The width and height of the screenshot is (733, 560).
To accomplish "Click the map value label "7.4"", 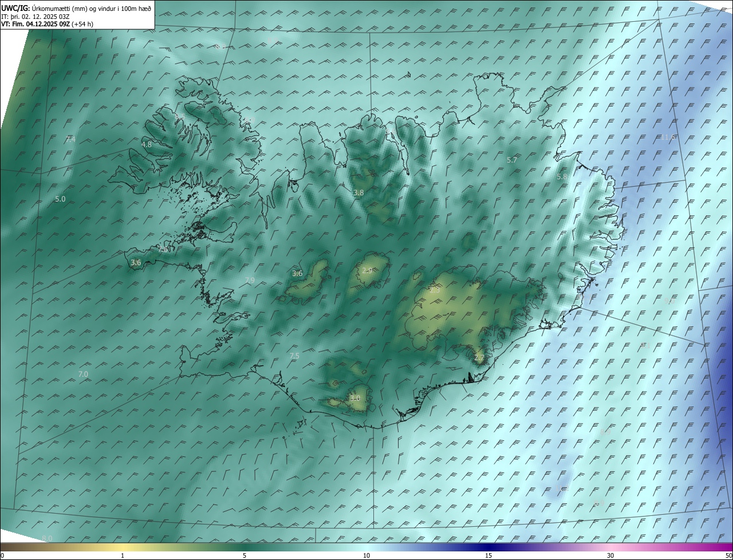I will tap(70, 139).
